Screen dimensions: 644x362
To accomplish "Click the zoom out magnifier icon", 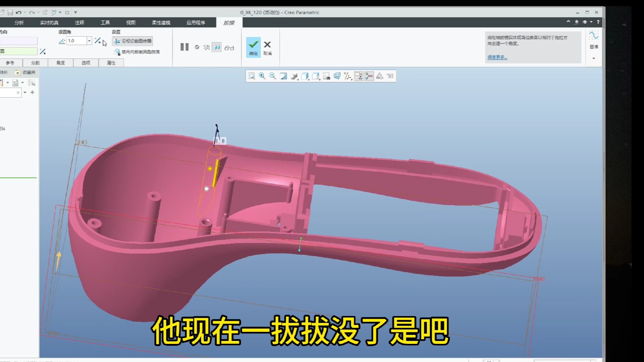I will coord(273,76).
